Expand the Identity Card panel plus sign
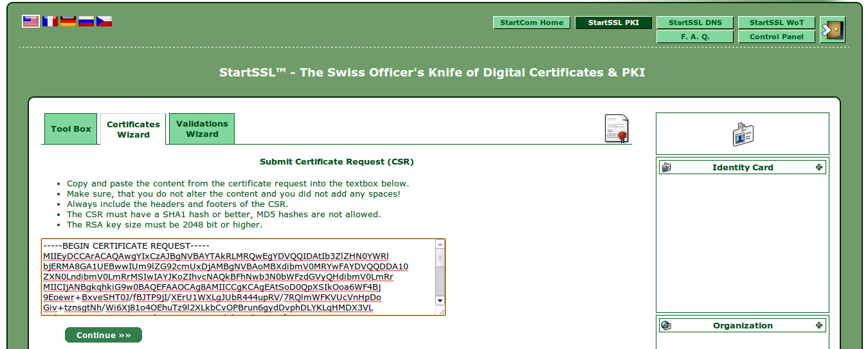This screenshot has height=349, width=868. (x=818, y=167)
